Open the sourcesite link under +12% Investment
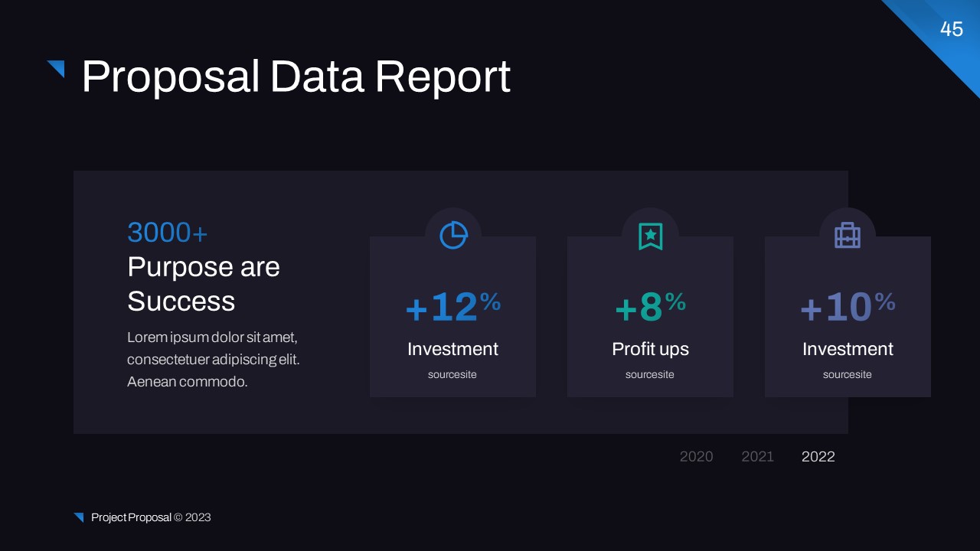This screenshot has height=551, width=980. pyautogui.click(x=452, y=375)
